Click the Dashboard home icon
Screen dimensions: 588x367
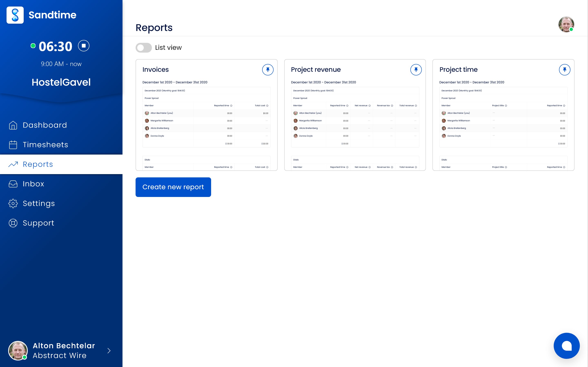click(x=13, y=125)
